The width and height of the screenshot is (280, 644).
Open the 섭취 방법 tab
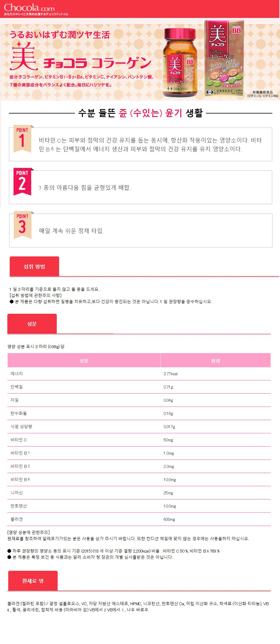(34, 266)
